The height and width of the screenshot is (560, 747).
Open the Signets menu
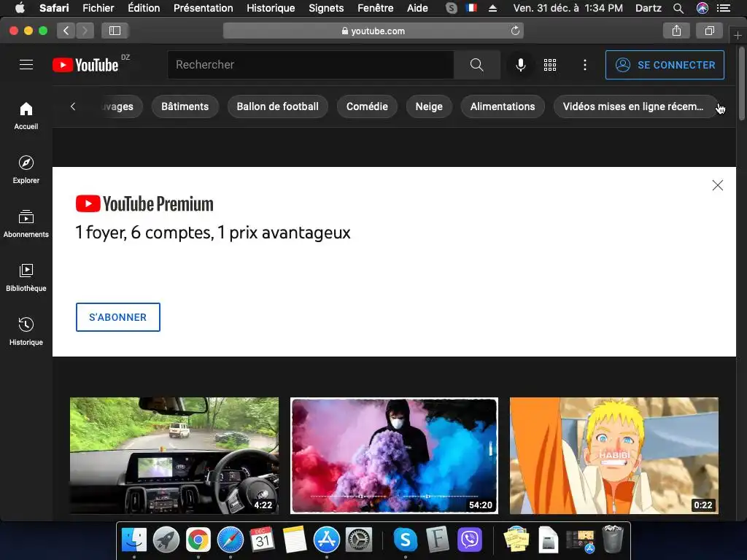326,8
